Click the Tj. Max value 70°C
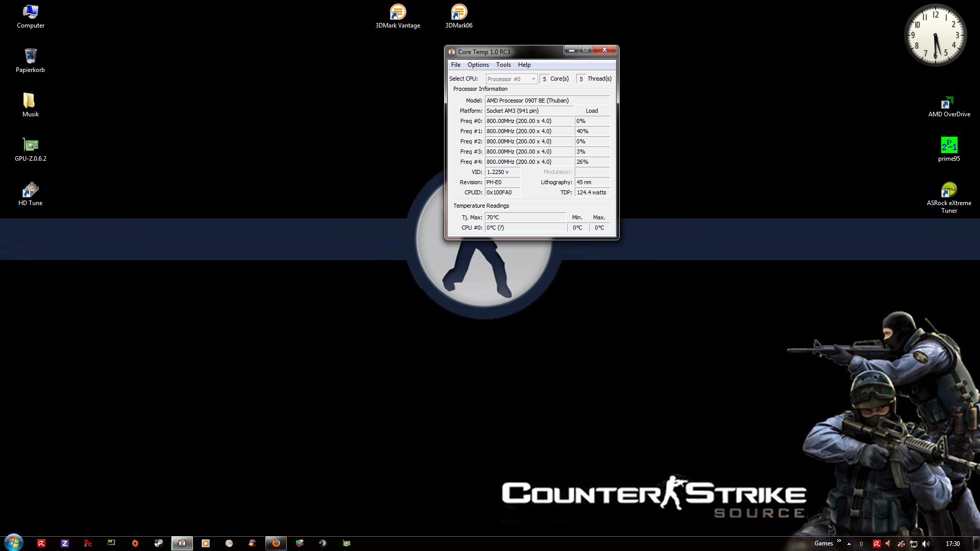Image resolution: width=980 pixels, height=551 pixels. (525, 217)
